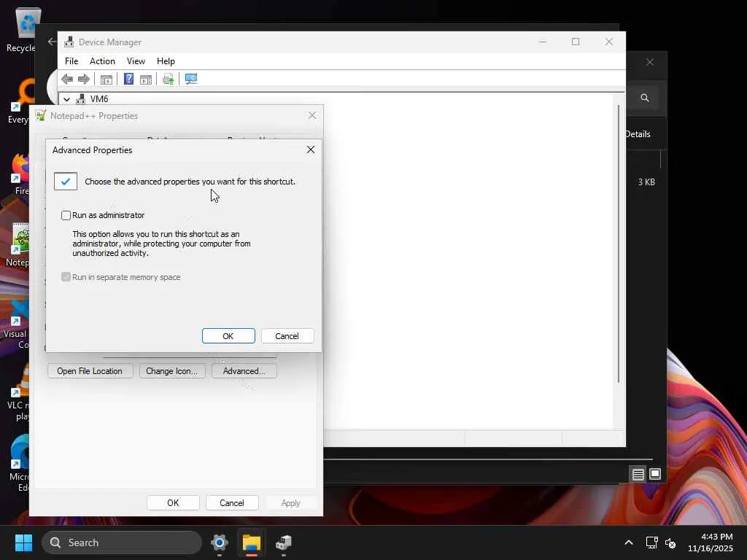Click the taskbar Search box
Image resolution: width=747 pixels, height=560 pixels.
pos(122,542)
